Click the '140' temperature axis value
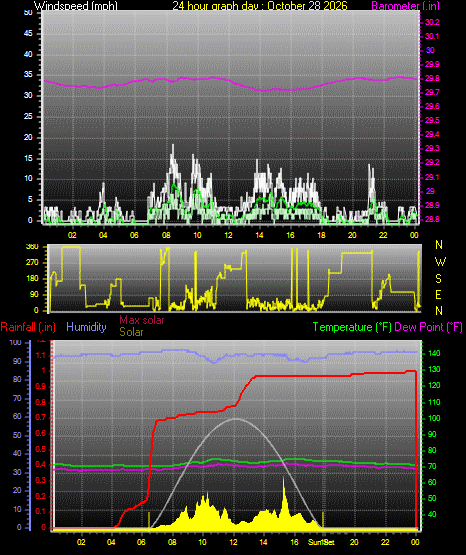This screenshot has height=555, width=466. coord(434,353)
